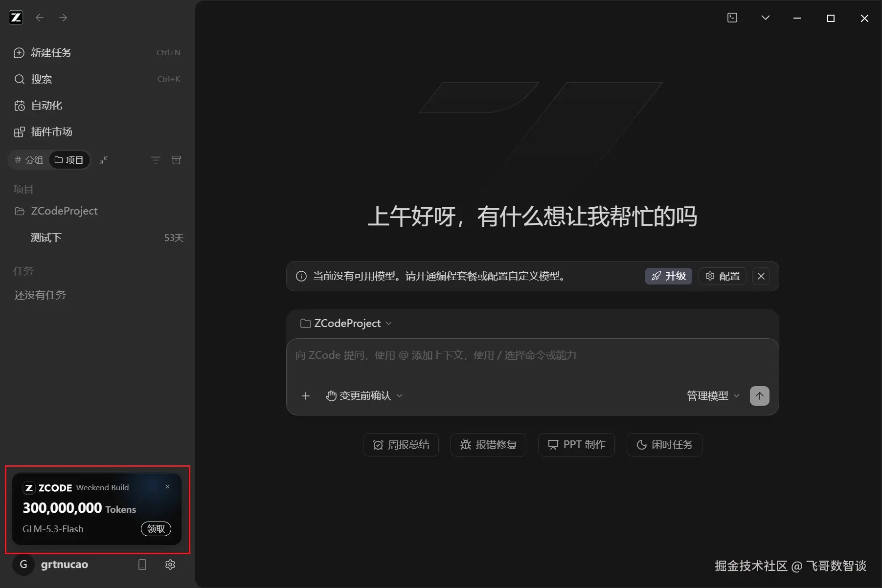Open the terminal panel icon

pos(732,18)
